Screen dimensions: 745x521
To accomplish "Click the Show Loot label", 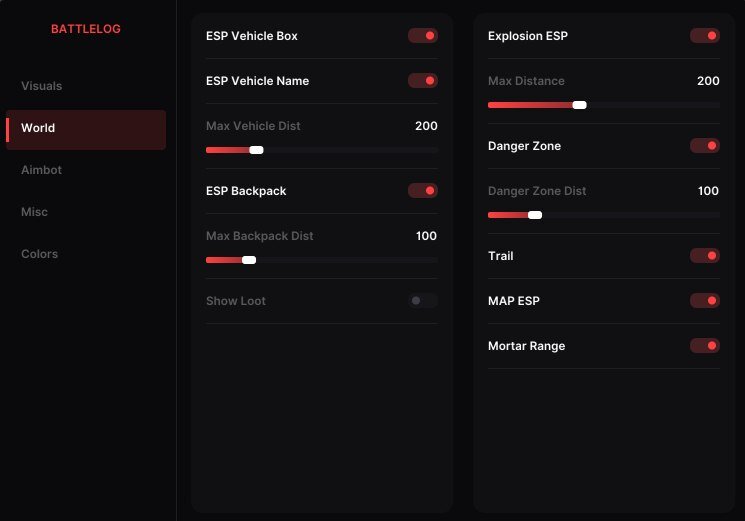I will pos(236,301).
